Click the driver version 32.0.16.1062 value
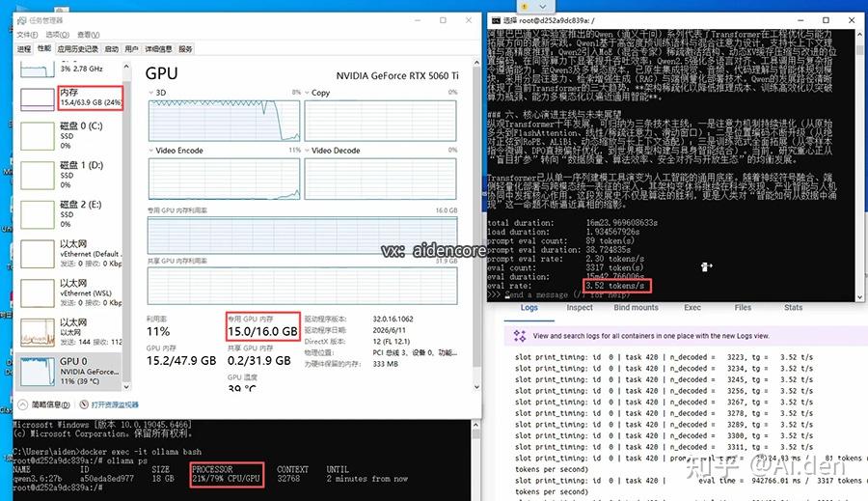Viewport: 868px width, 501px height. 393,320
